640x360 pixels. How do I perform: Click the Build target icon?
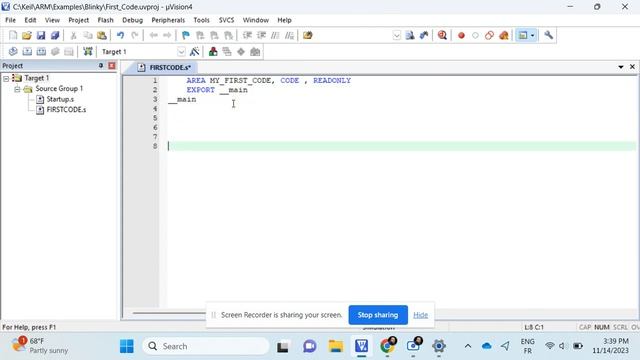(27, 52)
